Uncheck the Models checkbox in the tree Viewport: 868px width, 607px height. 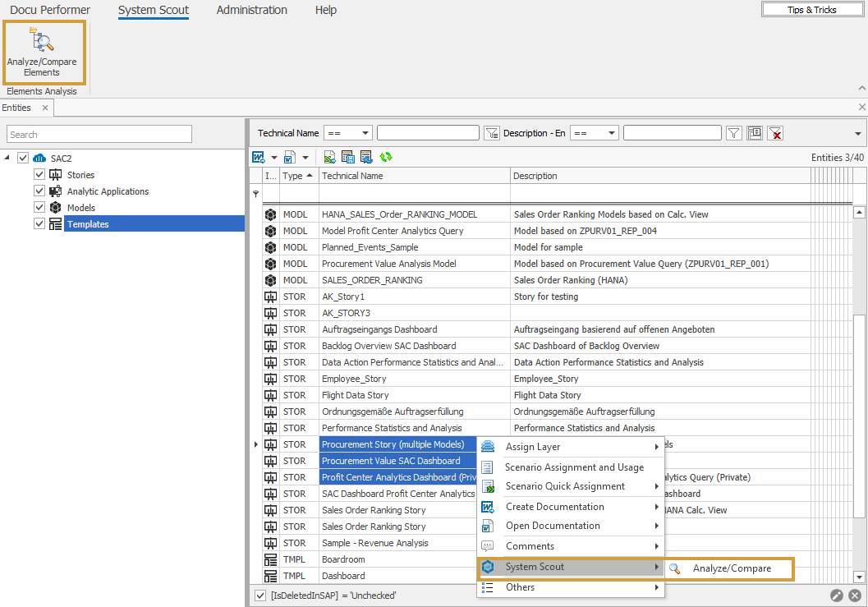click(39, 207)
